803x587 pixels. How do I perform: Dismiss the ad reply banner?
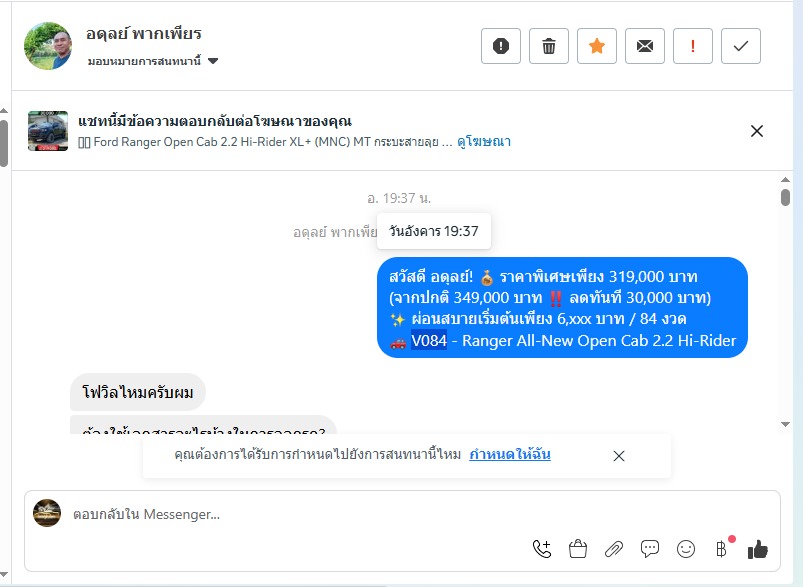tap(756, 131)
